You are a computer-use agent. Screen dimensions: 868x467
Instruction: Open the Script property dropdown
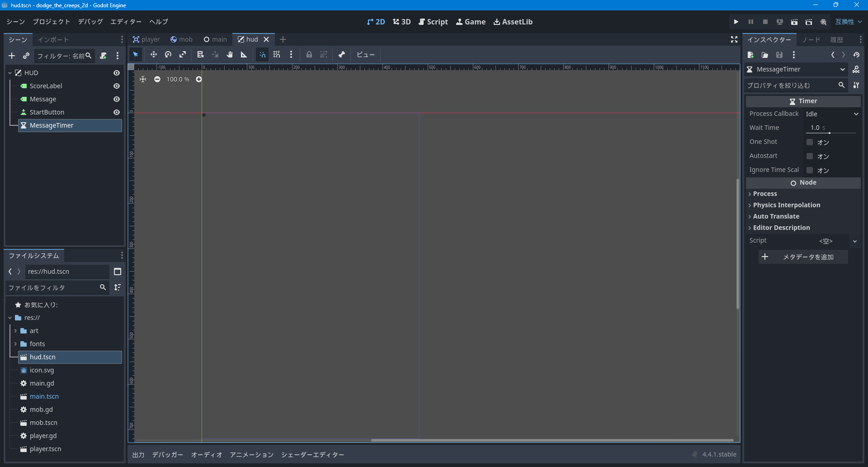855,241
